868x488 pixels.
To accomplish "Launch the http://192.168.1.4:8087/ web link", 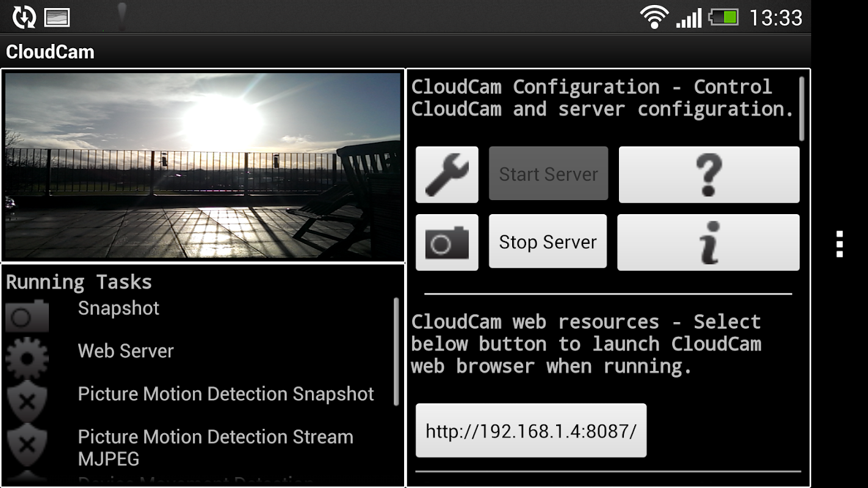I will coord(531,431).
